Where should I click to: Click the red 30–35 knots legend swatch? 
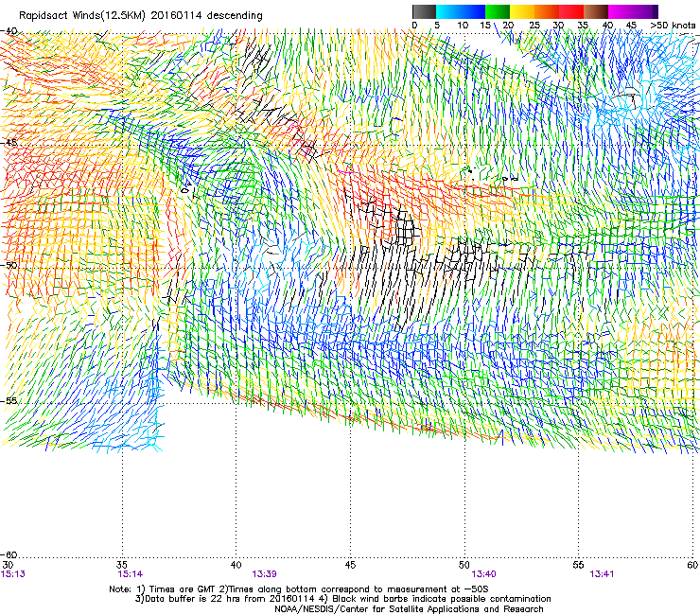[x=571, y=11]
